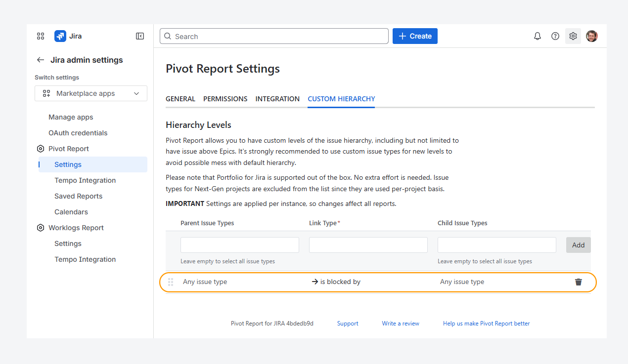This screenshot has height=364, width=628.
Task: Go back using the arrow next to Jira admin settings
Action: (x=41, y=60)
